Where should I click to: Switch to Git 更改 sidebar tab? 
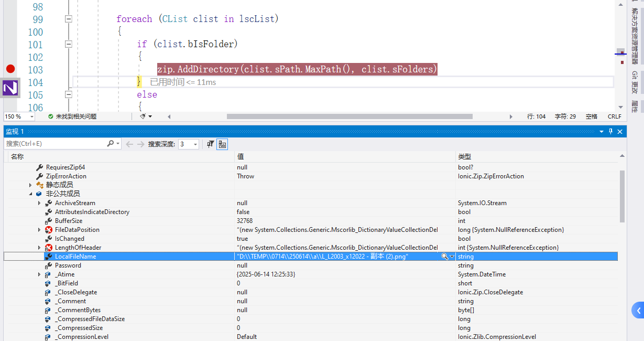pyautogui.click(x=633, y=82)
